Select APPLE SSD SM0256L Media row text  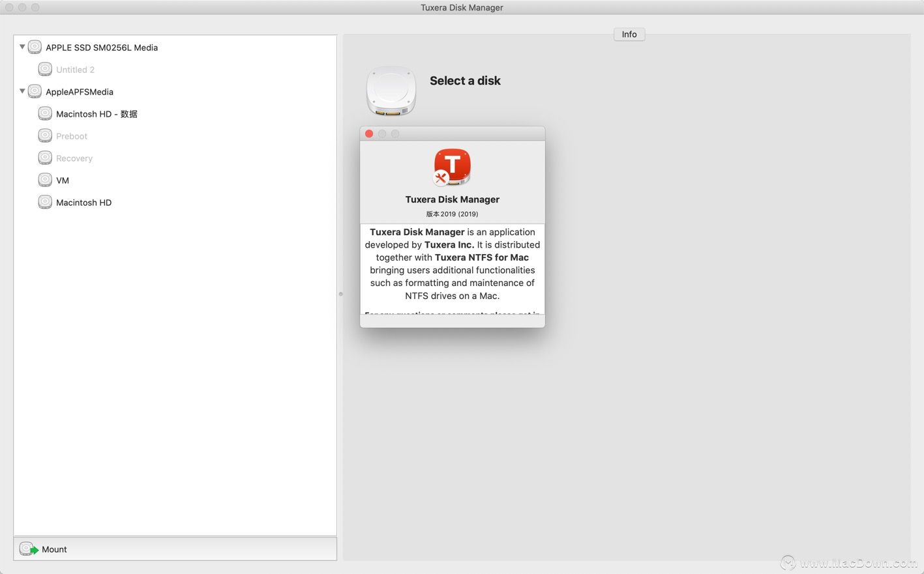tap(102, 48)
